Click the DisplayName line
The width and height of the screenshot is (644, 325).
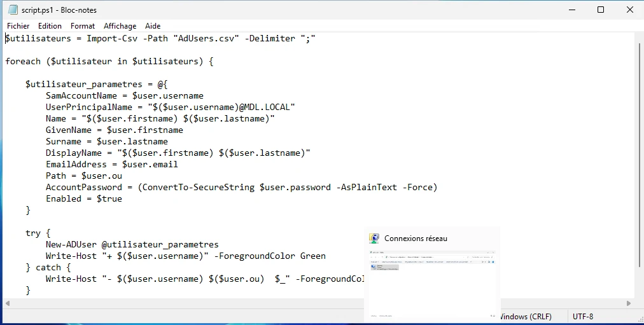click(x=178, y=153)
